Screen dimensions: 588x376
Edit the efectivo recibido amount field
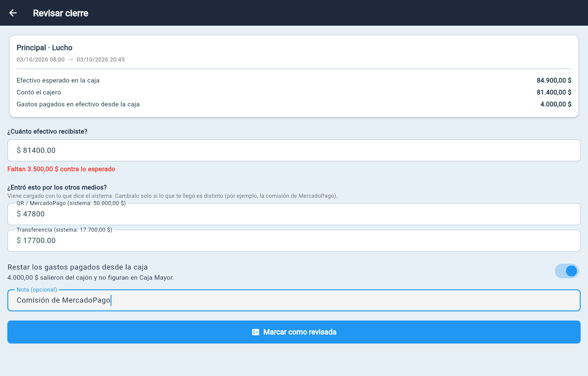[x=294, y=150]
